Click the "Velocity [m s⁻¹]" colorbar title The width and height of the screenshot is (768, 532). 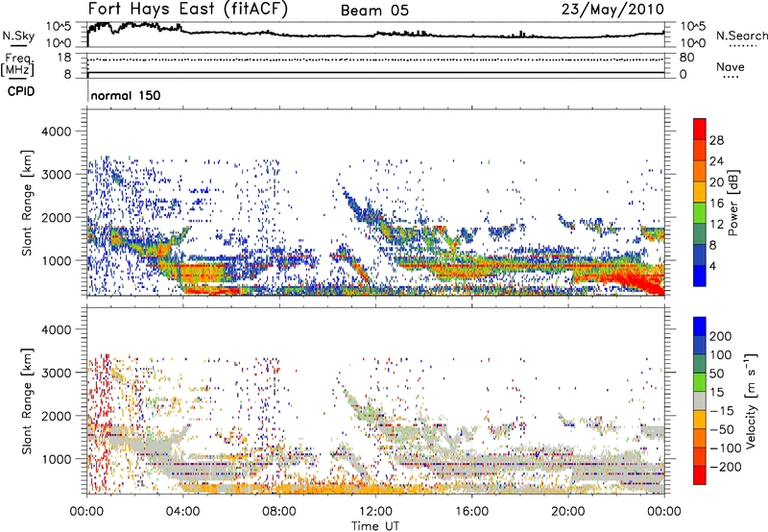[751, 400]
